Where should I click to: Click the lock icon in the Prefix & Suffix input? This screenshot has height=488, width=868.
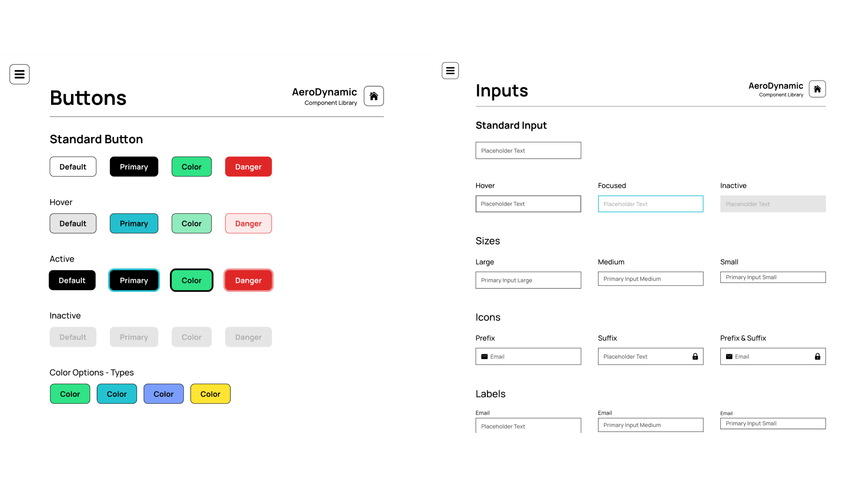pyautogui.click(x=818, y=357)
